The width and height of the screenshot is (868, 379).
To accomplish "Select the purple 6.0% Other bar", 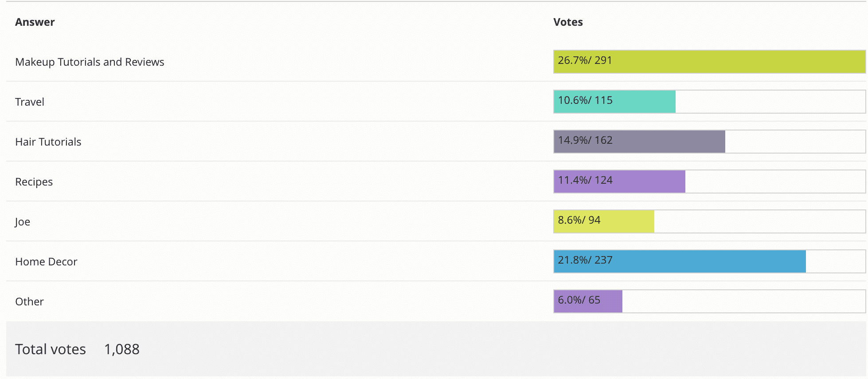I will [588, 301].
